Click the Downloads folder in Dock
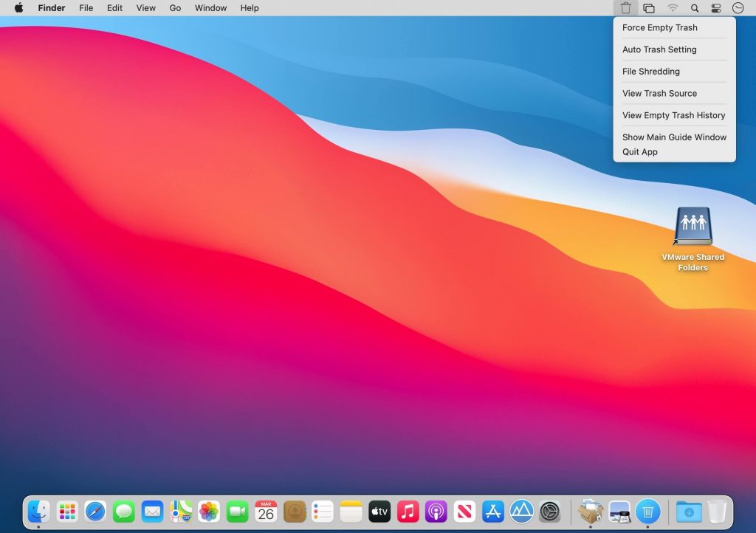756x533 pixels. coord(689,511)
